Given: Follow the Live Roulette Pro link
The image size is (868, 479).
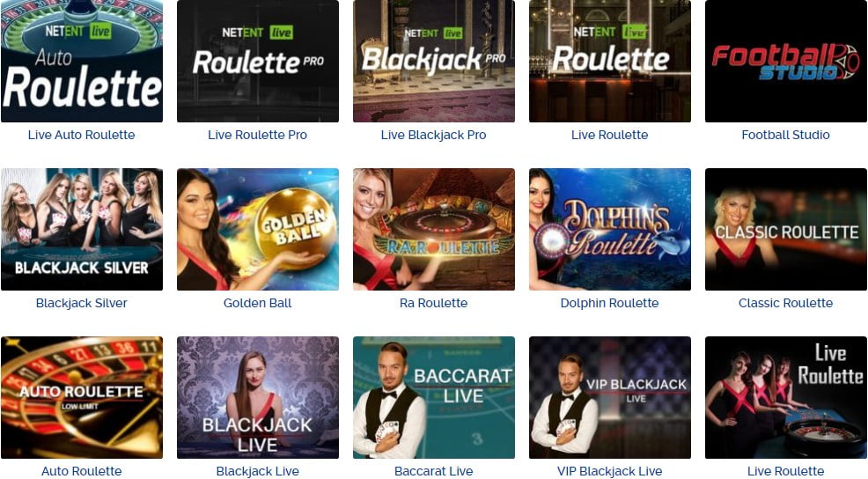Looking at the screenshot, I should pos(257,135).
